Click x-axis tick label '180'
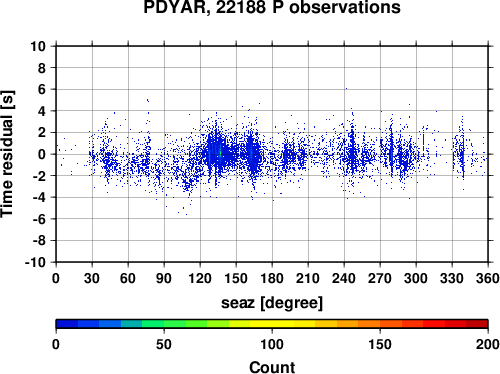The image size is (500, 374). pyautogui.click(x=272, y=278)
